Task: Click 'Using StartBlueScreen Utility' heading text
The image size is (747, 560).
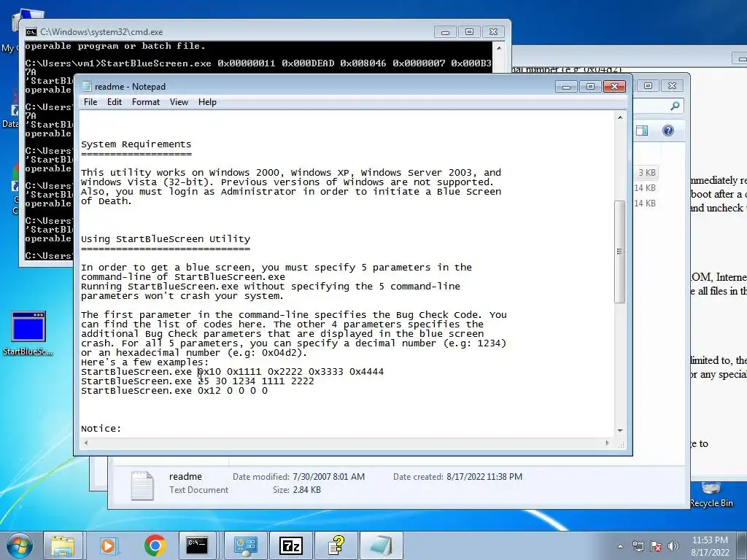Action: click(166, 239)
